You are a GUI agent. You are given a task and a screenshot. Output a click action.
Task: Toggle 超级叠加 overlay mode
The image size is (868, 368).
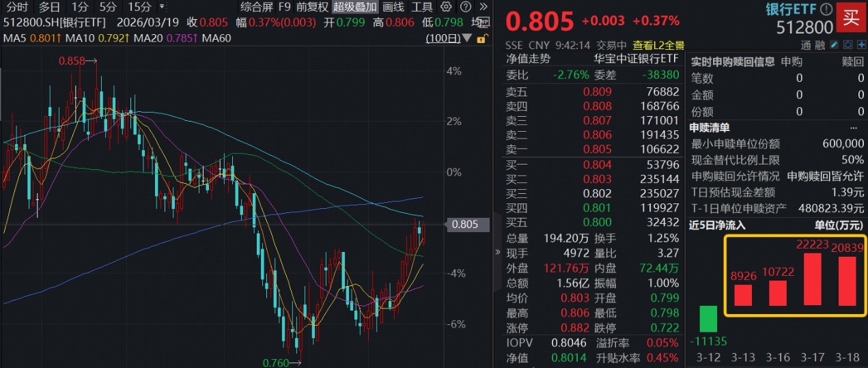(x=354, y=7)
